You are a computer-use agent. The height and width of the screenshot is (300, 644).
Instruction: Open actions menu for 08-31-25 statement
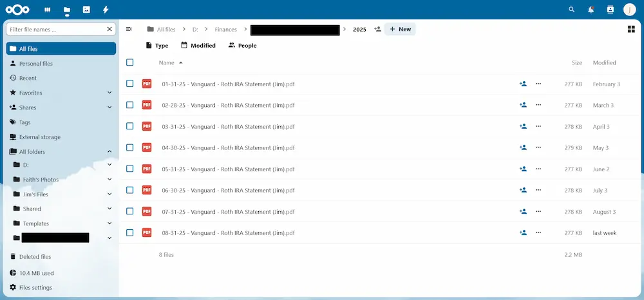tap(538, 232)
